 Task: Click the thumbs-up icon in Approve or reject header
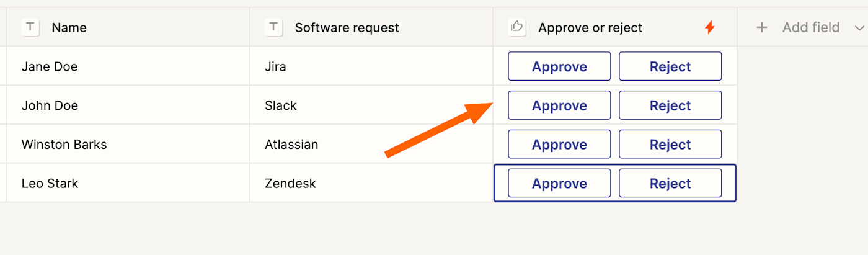coord(517,27)
